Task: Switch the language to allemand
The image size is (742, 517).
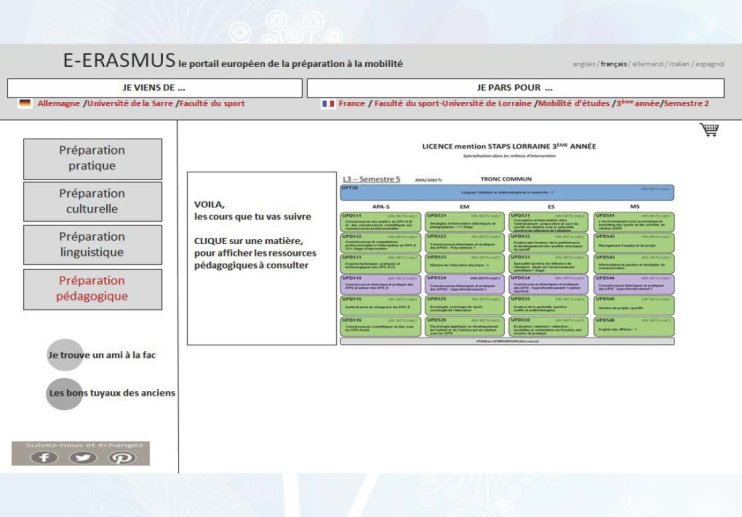Action: 647,64
